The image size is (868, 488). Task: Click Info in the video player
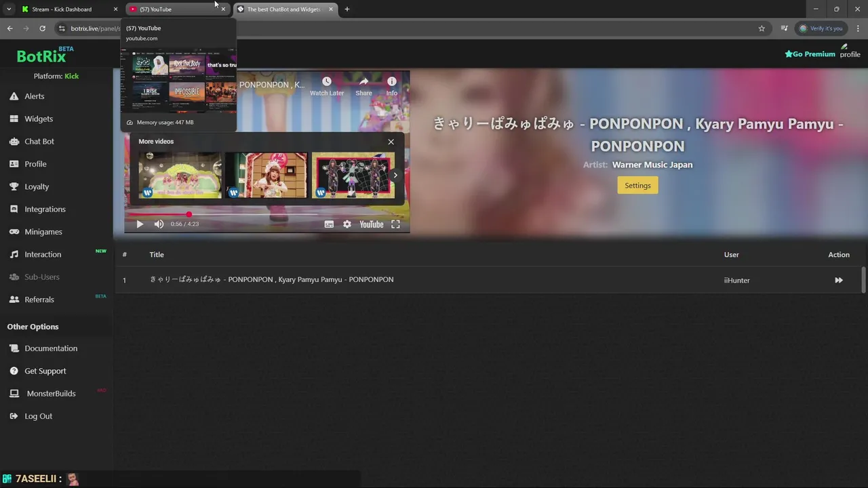click(x=392, y=86)
